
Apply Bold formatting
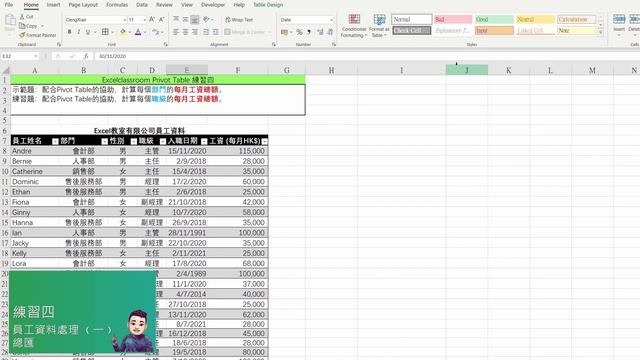(x=69, y=32)
